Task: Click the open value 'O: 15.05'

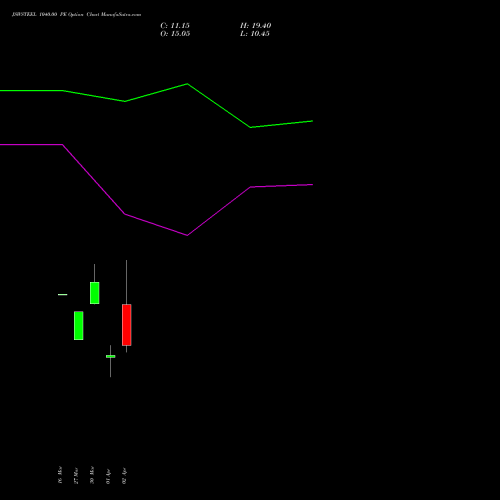Action: click(x=175, y=34)
